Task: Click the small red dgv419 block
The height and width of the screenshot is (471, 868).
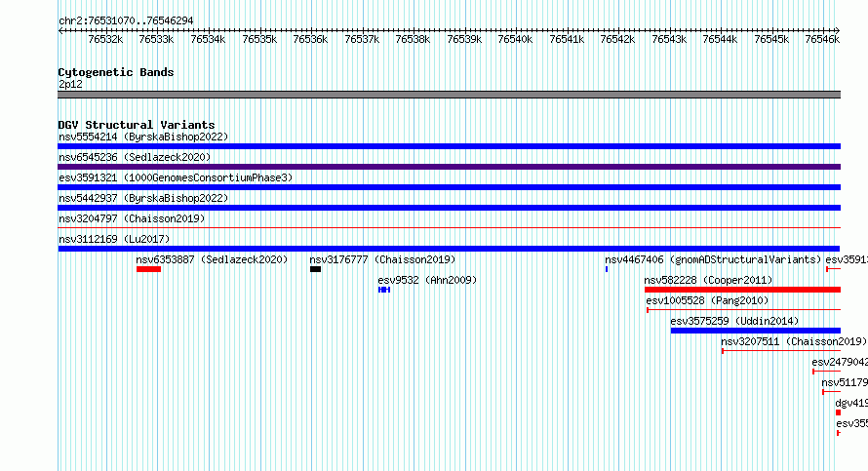Action: [838, 412]
